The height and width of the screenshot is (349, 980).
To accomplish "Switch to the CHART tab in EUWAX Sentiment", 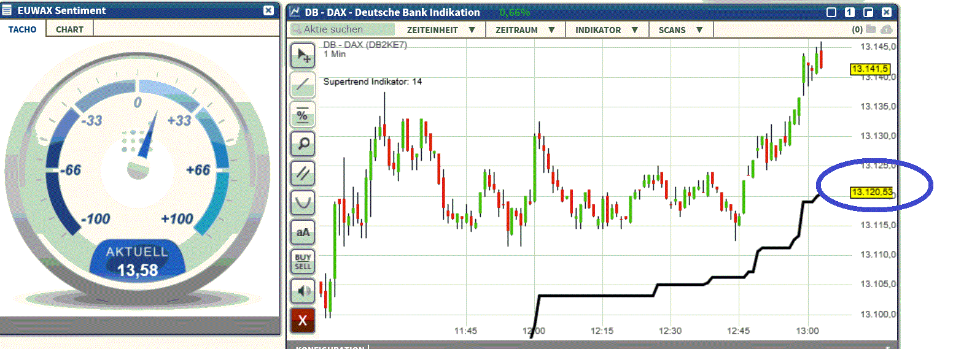I will pyautogui.click(x=69, y=29).
